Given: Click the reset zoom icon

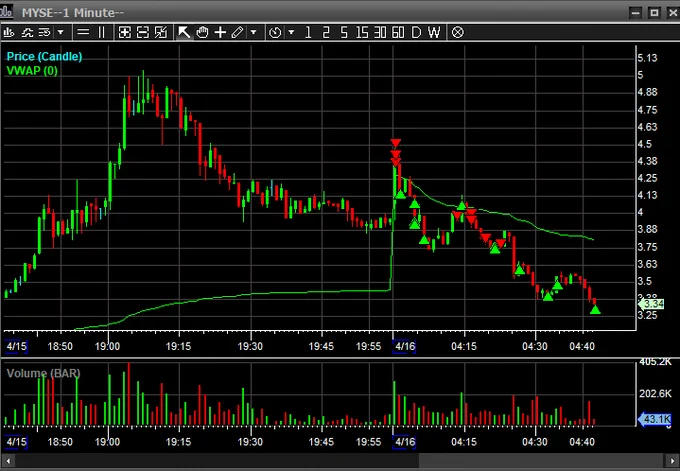Looking at the screenshot, I should coord(161,33).
